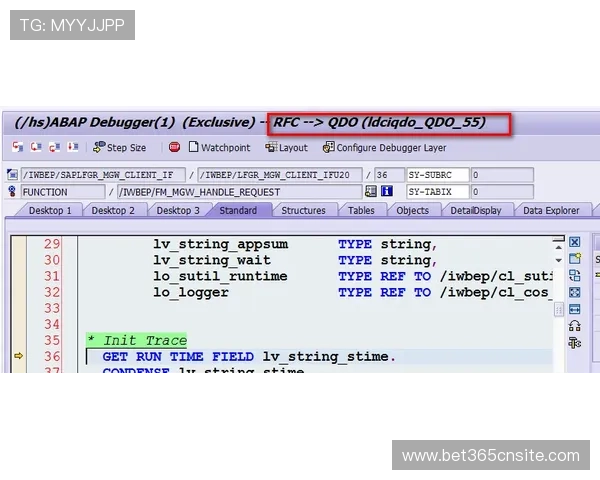
Task: Maximize the source tool using full-screen icon
Action: click(574, 292)
